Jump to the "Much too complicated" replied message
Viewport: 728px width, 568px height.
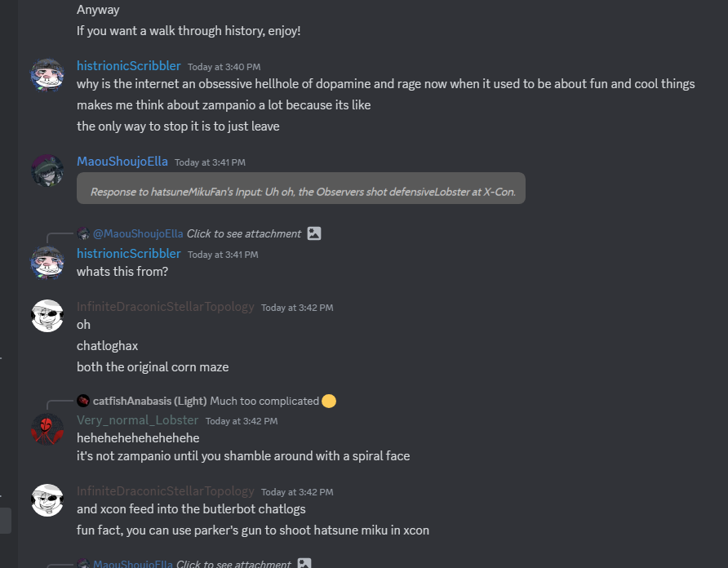tap(264, 401)
